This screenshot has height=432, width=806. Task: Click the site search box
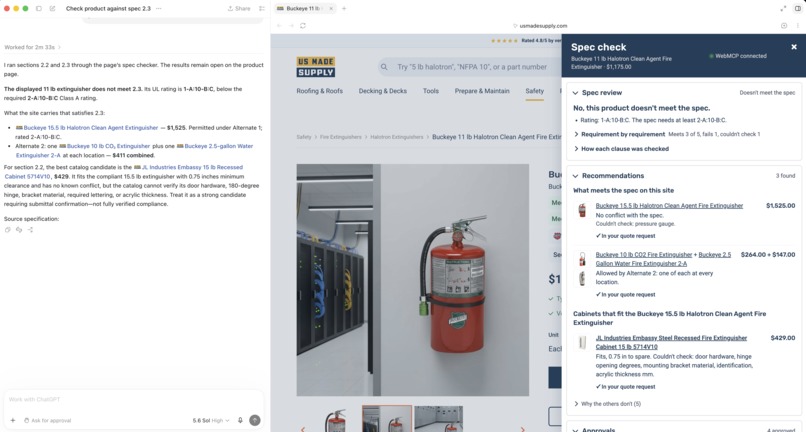472,67
